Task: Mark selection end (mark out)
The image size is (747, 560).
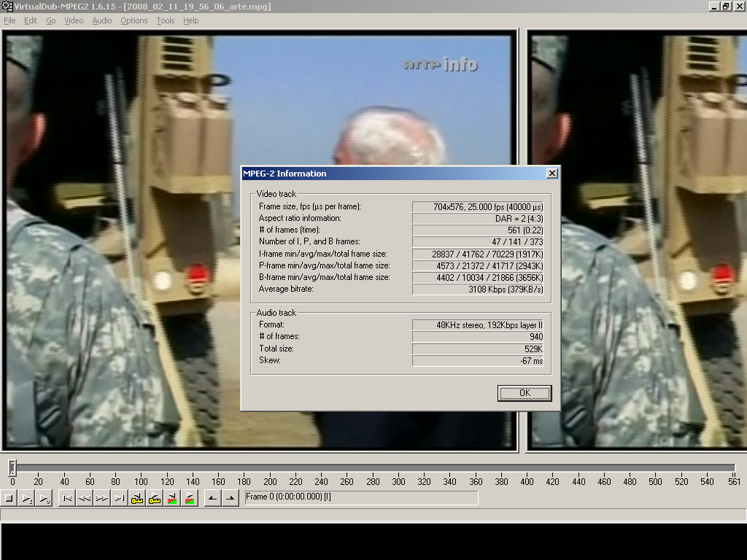Action: point(229,498)
